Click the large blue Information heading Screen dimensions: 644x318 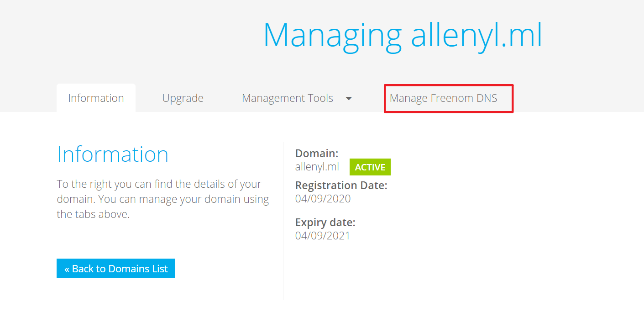tap(113, 154)
